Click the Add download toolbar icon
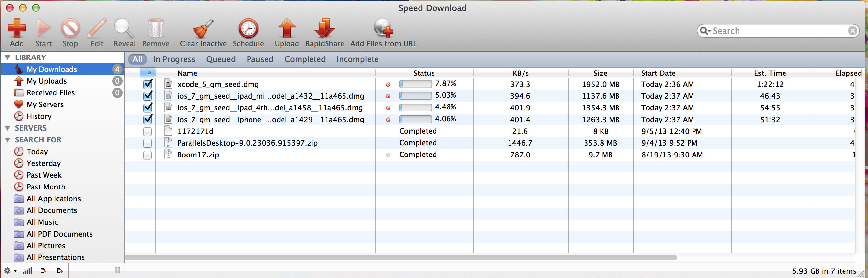 (x=17, y=28)
